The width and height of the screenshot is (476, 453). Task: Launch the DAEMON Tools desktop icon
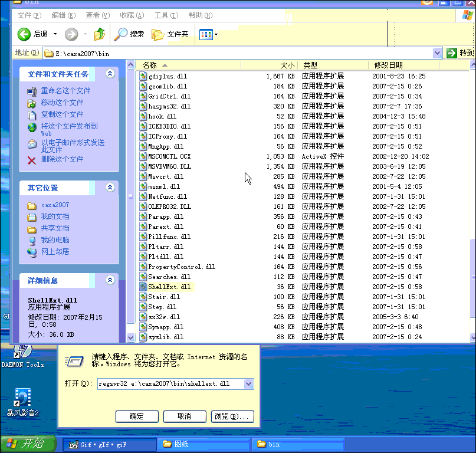[x=22, y=352]
